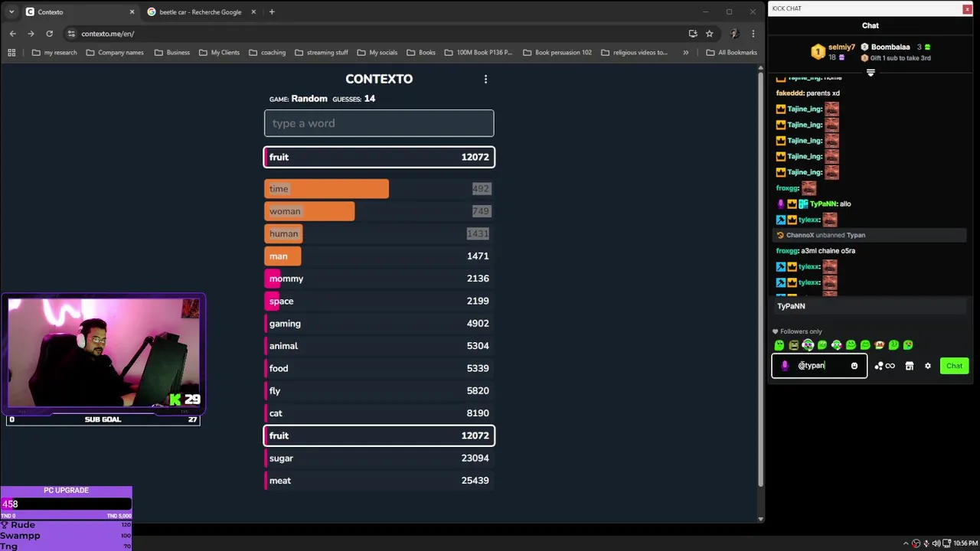This screenshot has width=980, height=551.
Task: Click selmiy7 in gift leaderboard
Action: tap(841, 47)
